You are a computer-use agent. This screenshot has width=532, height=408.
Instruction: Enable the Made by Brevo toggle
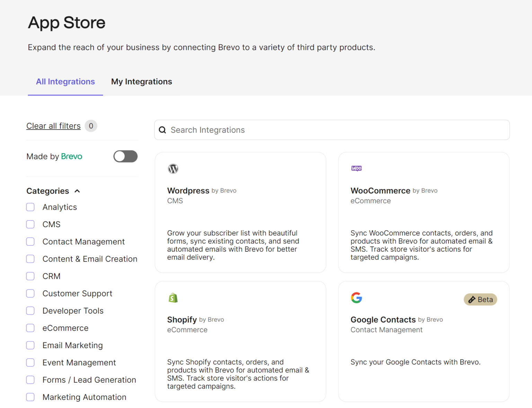pos(125,156)
